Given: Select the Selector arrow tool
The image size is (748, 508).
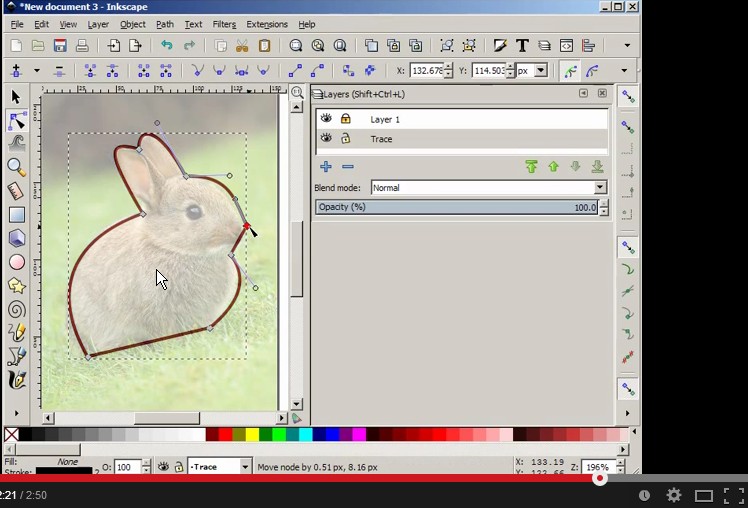Looking at the screenshot, I should pos(16,97).
